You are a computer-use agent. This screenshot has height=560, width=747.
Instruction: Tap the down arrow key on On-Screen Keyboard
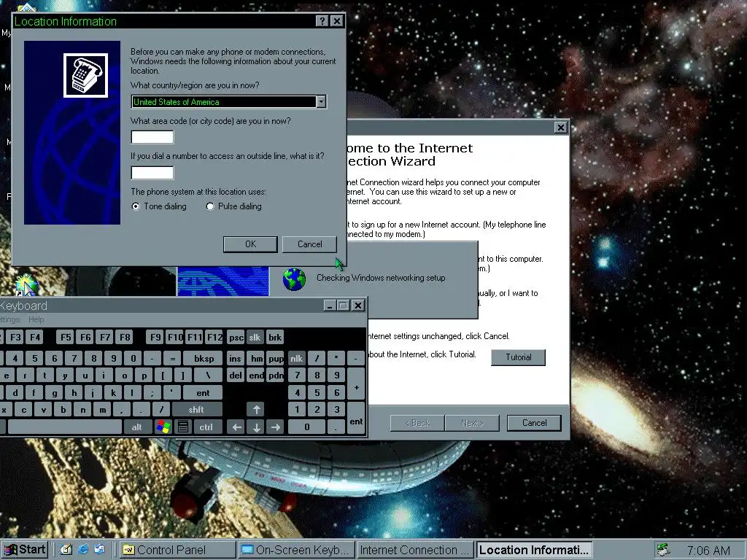tap(256, 427)
